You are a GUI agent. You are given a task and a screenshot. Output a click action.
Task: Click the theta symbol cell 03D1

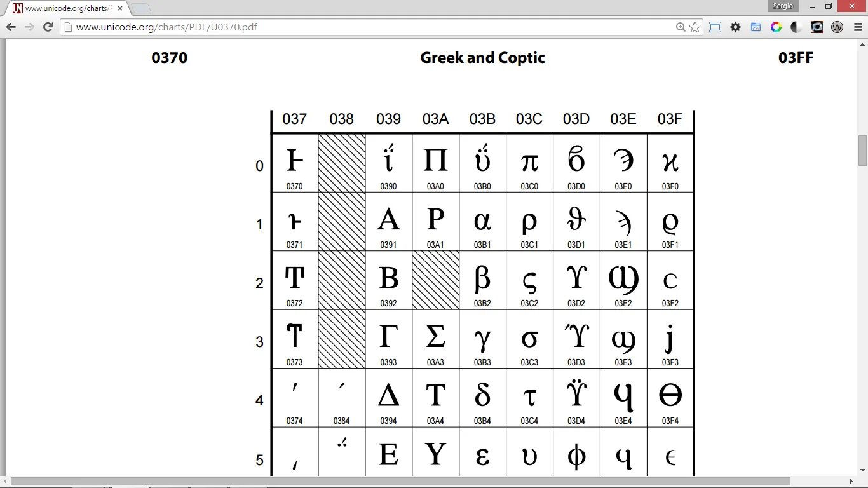(x=576, y=221)
